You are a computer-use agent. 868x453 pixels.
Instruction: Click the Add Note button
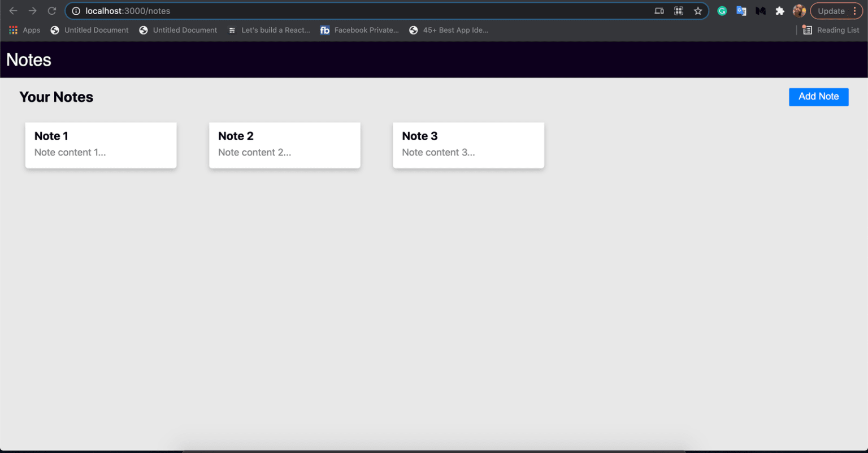[x=818, y=97]
